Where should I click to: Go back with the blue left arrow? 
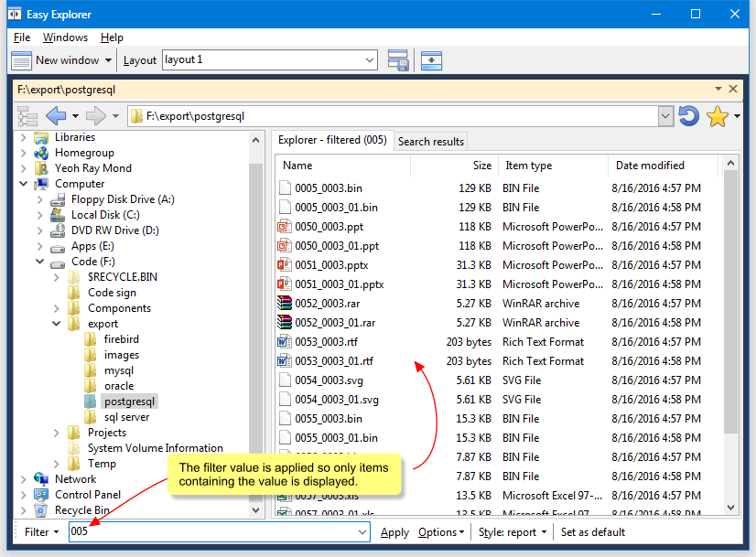tap(56, 115)
